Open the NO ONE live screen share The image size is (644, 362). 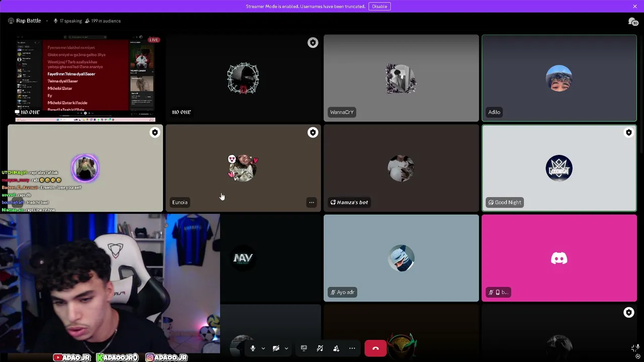[85, 78]
